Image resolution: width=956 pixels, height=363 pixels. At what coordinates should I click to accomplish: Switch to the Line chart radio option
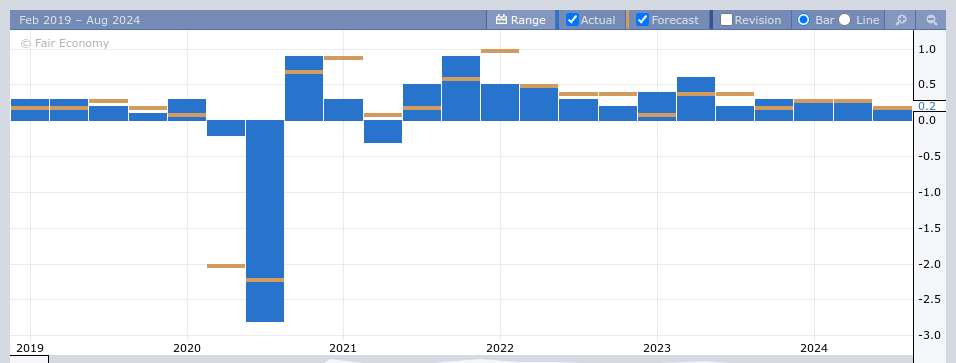tap(844, 20)
